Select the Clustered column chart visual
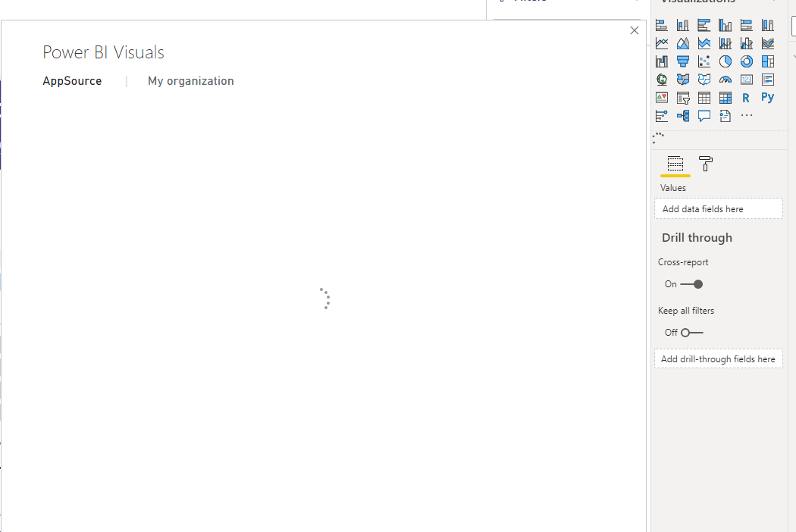 point(725,25)
